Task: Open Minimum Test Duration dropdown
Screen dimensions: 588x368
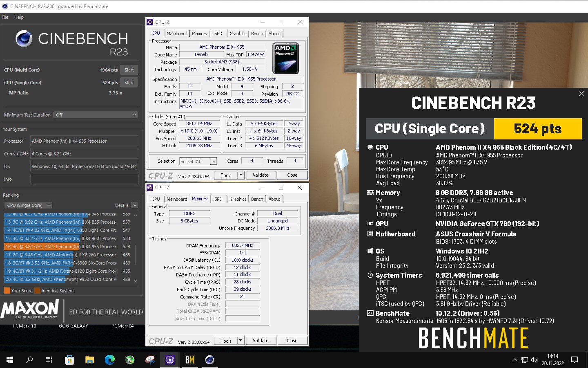Action: pos(96,115)
